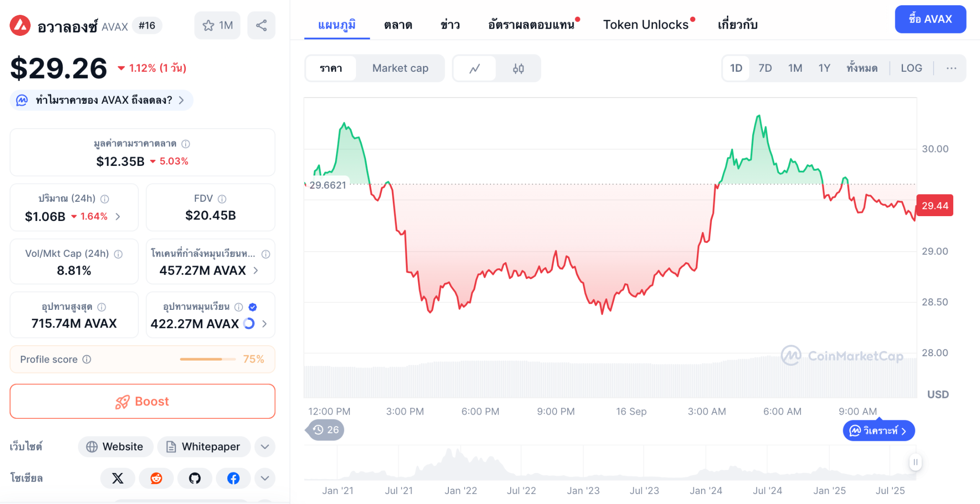
Task: Expand more website links dropdown
Action: [265, 447]
